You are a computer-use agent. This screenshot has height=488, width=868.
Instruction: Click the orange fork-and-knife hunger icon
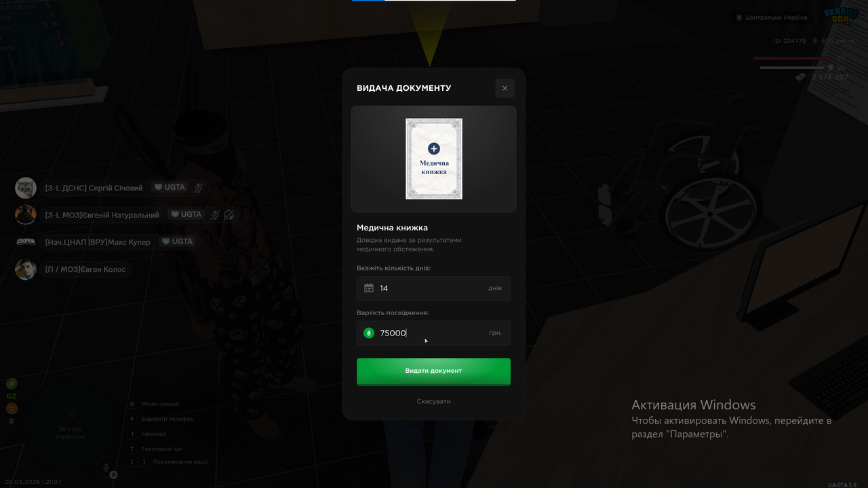pos(12,409)
